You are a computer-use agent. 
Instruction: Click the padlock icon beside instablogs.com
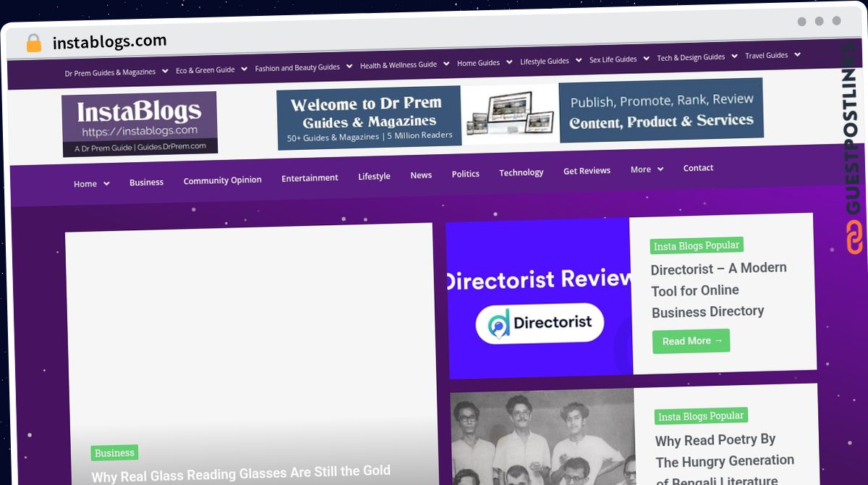coord(33,43)
